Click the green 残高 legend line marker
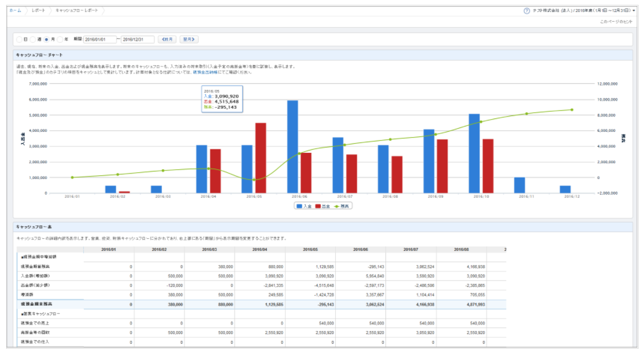The height and width of the screenshot is (356, 644). coord(337,206)
